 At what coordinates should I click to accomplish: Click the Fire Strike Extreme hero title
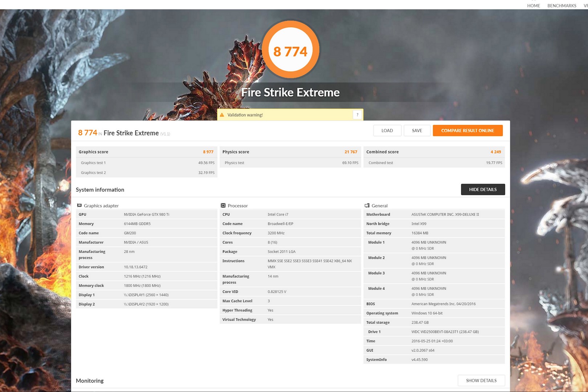click(x=290, y=93)
